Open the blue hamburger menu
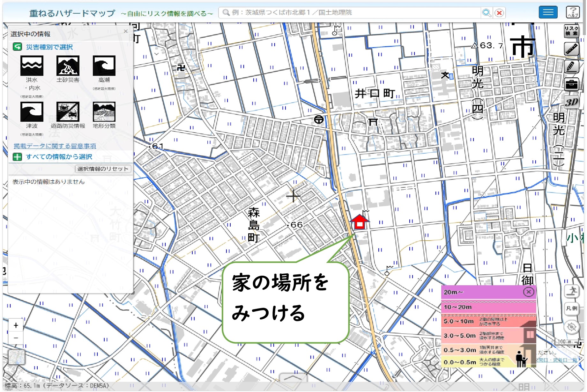 coord(548,12)
